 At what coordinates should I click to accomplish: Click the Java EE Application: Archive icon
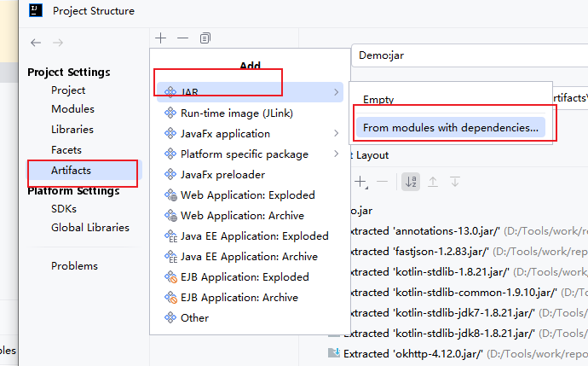pos(170,257)
